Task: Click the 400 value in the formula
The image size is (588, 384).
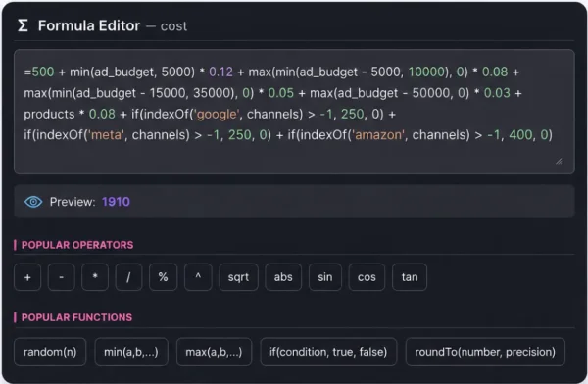Action: (520, 134)
